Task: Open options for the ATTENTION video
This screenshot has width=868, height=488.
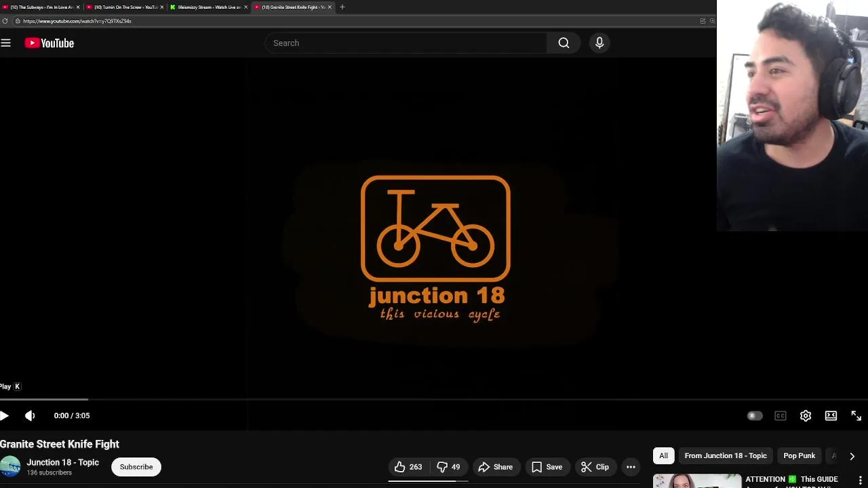Action: (x=861, y=481)
